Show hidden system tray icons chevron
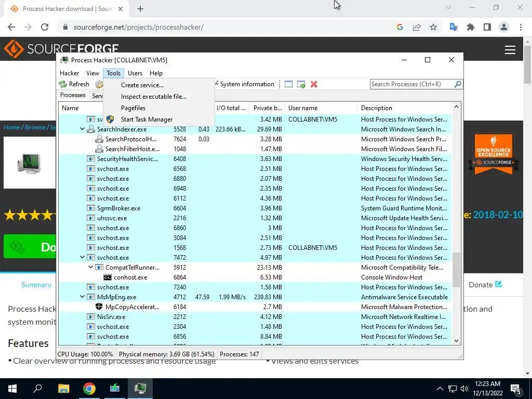The width and height of the screenshot is (532, 399). (x=440, y=389)
